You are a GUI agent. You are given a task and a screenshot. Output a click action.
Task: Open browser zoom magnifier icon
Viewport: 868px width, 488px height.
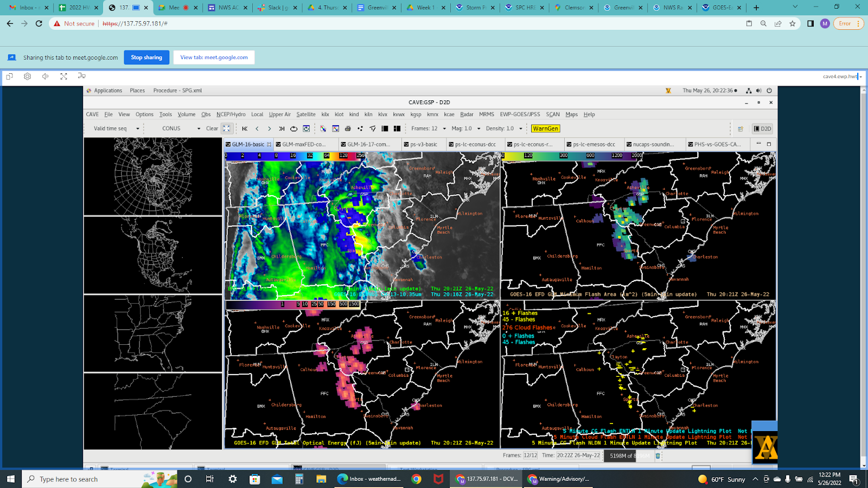point(763,23)
